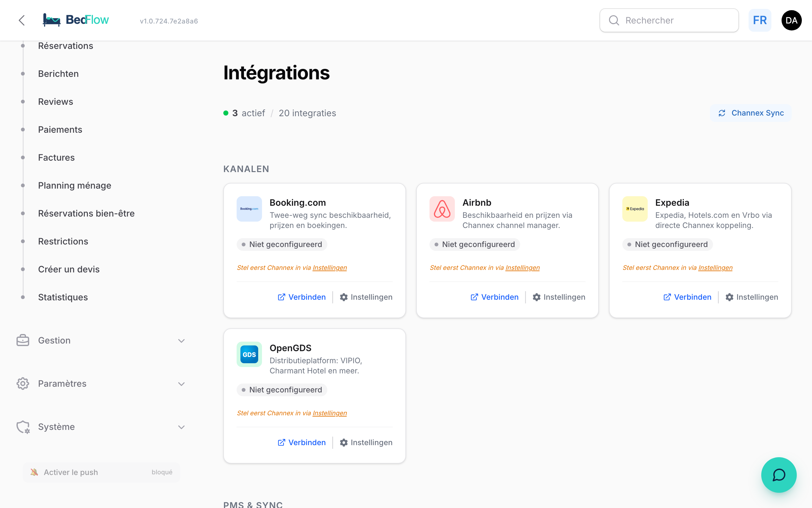Image resolution: width=812 pixels, height=508 pixels.
Task: Follow orange Instellingen link on Expedia card
Action: pyautogui.click(x=715, y=268)
